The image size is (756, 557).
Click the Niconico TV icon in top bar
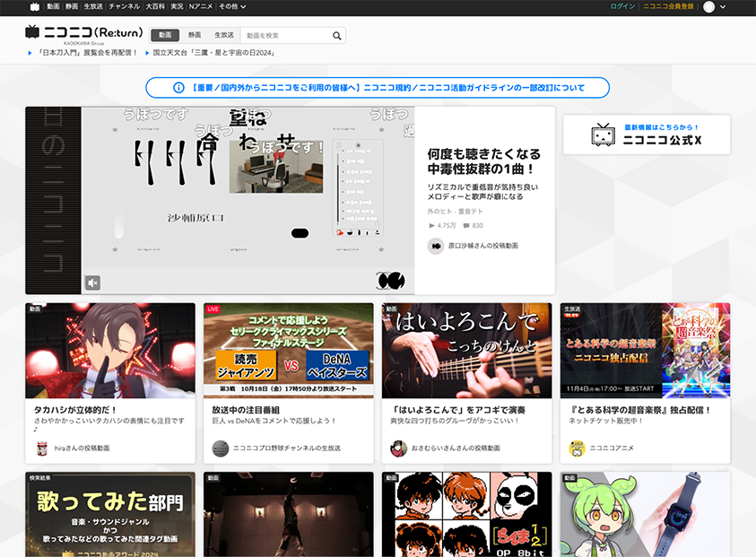coord(34,6)
